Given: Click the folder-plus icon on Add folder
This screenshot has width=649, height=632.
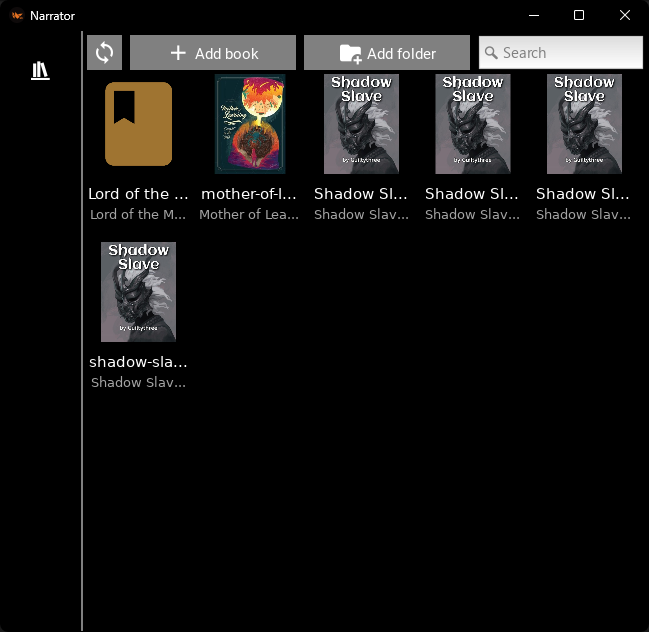Looking at the screenshot, I should 350,53.
